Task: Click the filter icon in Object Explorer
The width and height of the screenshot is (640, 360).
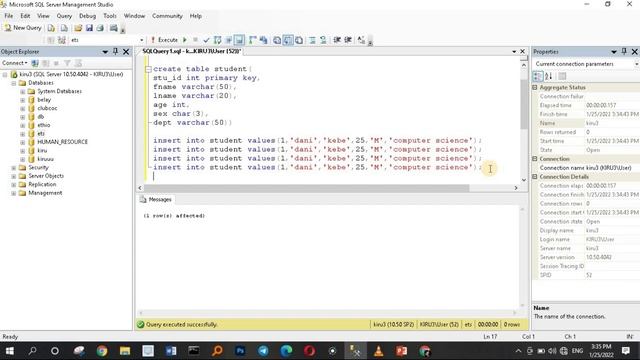Action: click(67, 63)
